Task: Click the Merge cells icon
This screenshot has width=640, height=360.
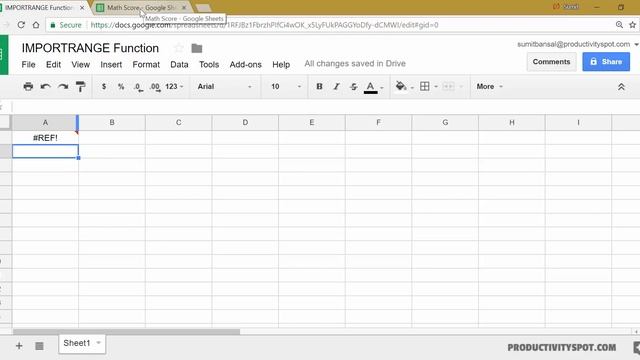Action: (448, 86)
